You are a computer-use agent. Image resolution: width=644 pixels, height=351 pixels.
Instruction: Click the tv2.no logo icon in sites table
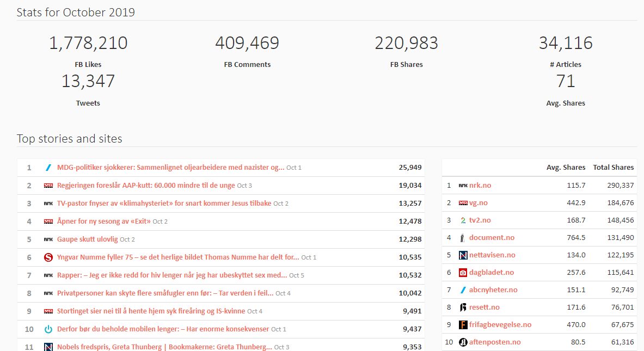tap(463, 220)
